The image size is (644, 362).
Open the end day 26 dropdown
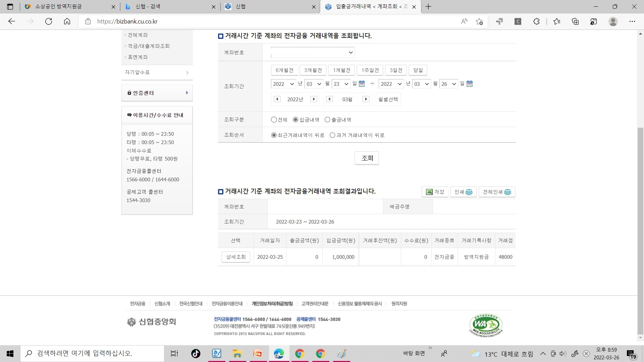tap(448, 84)
